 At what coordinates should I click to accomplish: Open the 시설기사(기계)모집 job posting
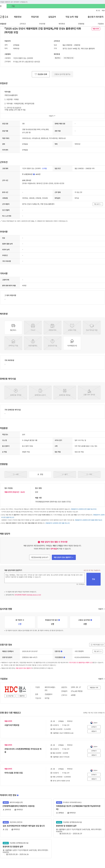pyautogui.click(x=12, y=725)
